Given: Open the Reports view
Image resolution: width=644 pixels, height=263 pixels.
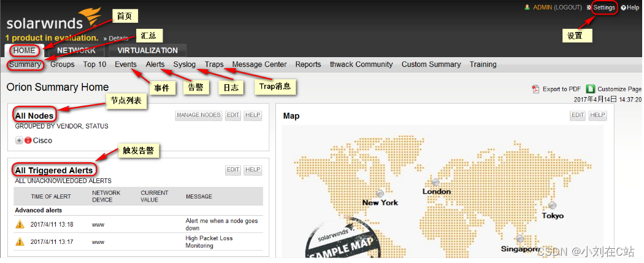Looking at the screenshot, I should tap(308, 64).
